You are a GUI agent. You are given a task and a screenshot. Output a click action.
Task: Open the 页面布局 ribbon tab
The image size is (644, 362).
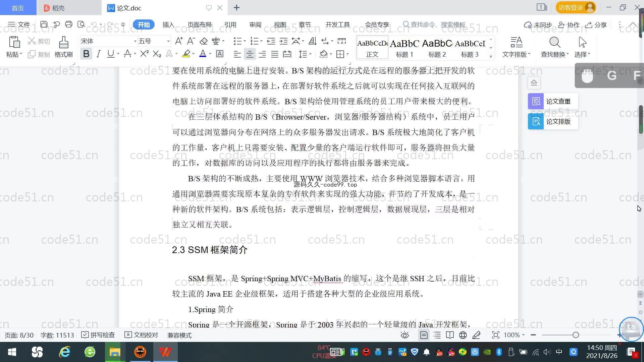(199, 24)
